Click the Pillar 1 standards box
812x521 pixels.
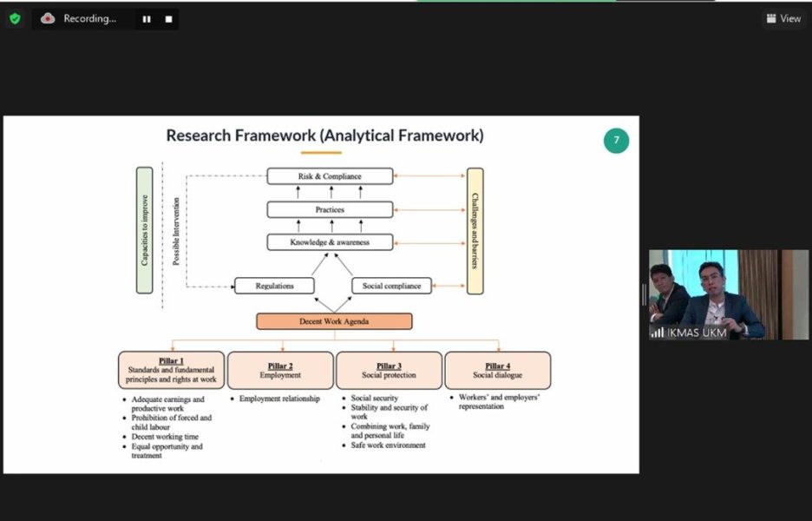point(171,370)
